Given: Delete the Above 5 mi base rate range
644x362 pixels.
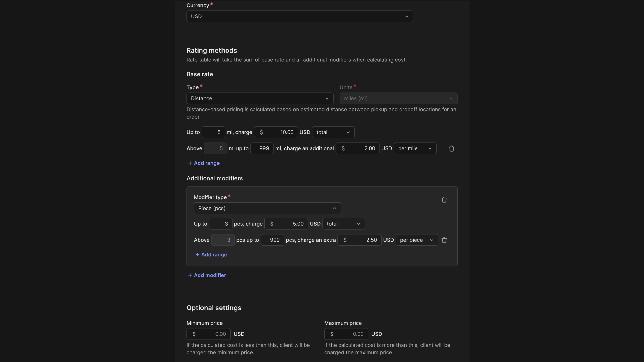Looking at the screenshot, I should [x=451, y=148].
